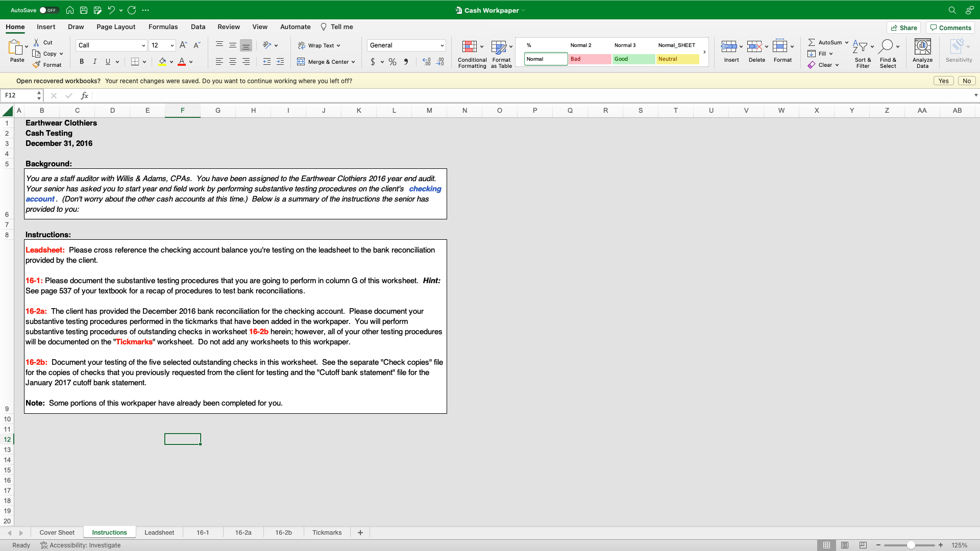Click the Conditional Formatting icon
This screenshot has height=551, width=980.
coord(469,47)
